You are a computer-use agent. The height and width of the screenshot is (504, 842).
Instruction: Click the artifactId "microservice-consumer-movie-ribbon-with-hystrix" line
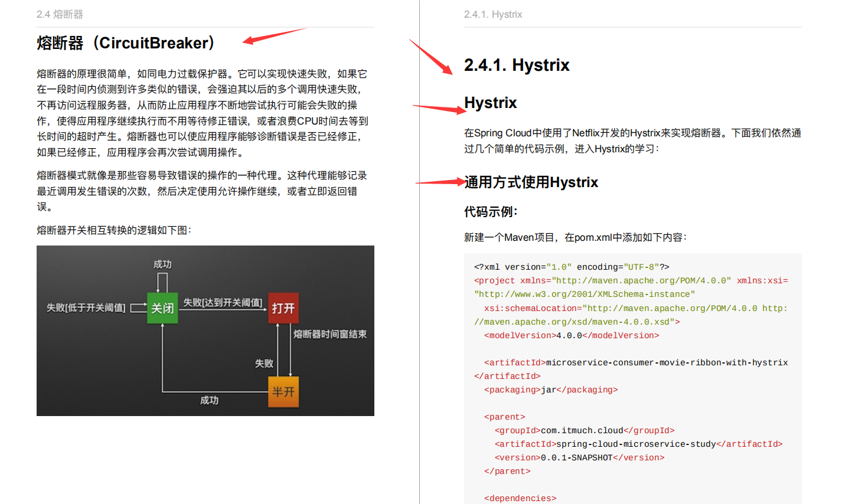point(636,362)
